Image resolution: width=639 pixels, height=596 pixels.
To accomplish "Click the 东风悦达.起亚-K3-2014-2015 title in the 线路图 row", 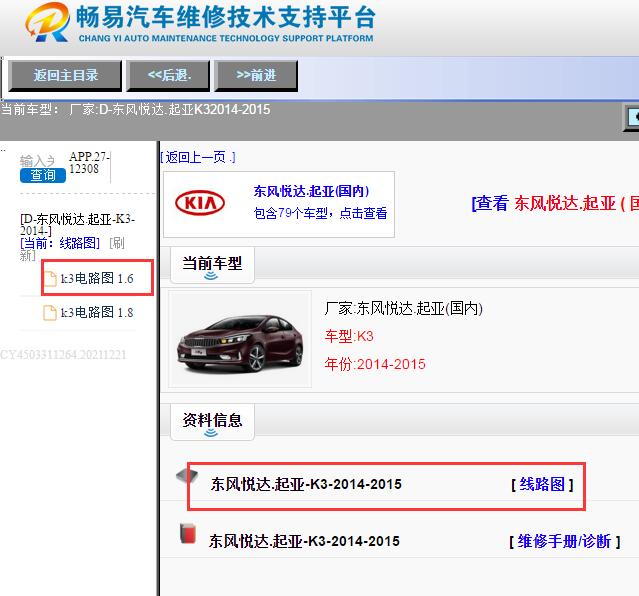I will click(306, 484).
